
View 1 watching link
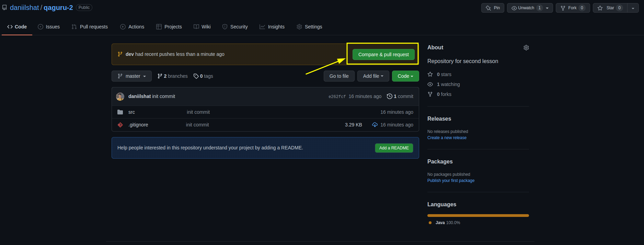[x=444, y=84]
